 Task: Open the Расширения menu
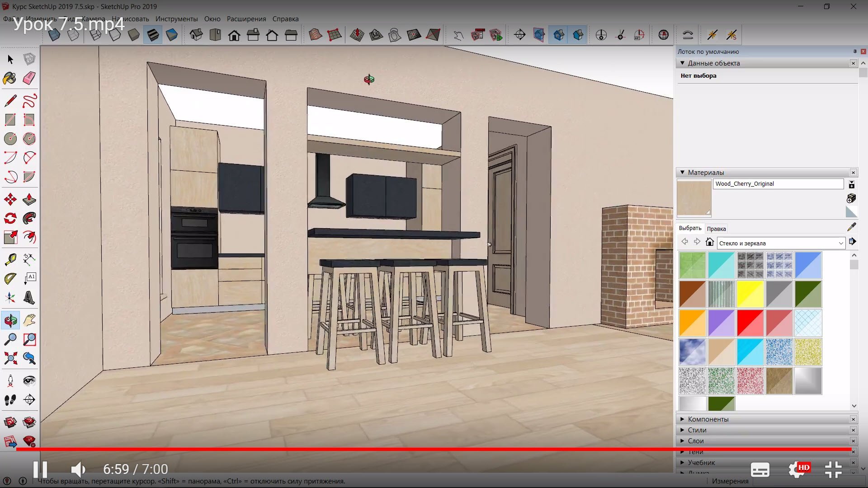pos(246,19)
